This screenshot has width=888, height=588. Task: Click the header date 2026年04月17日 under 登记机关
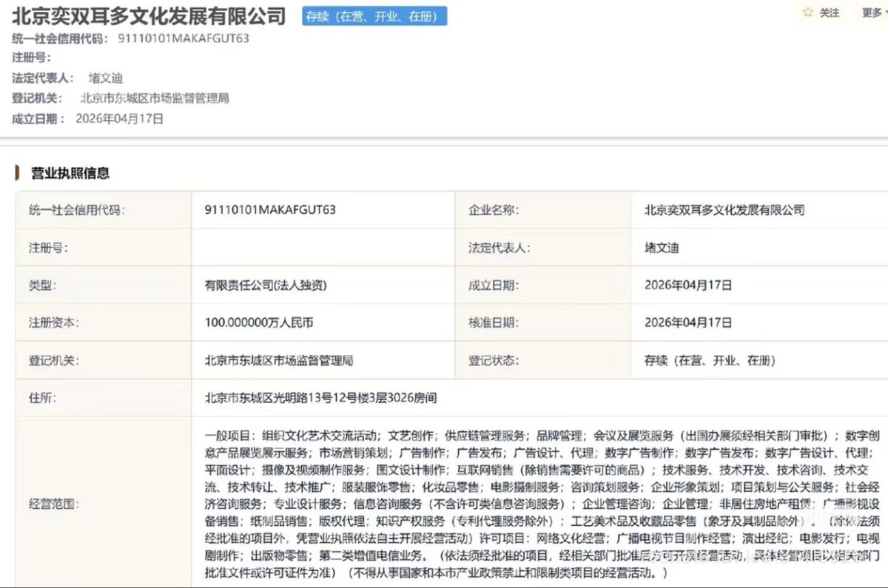[x=120, y=118]
